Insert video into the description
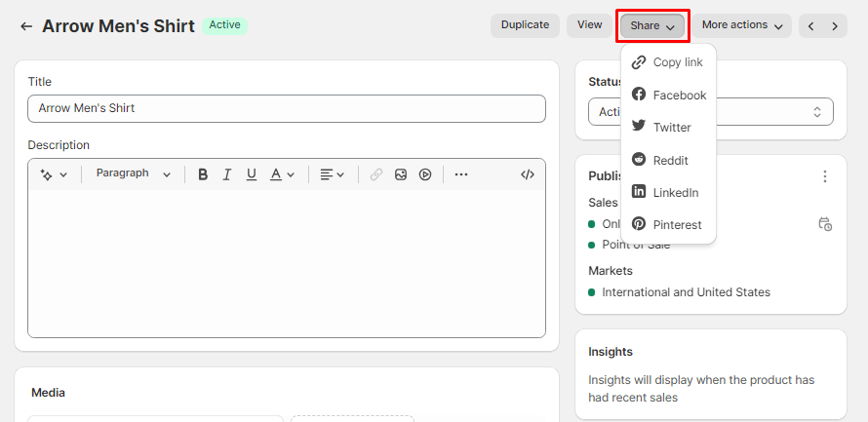Image resolution: width=868 pixels, height=422 pixels. click(x=425, y=174)
